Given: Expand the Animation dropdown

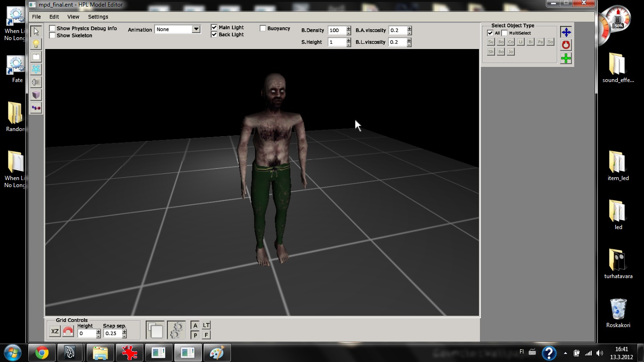Looking at the screenshot, I should pyautogui.click(x=196, y=29).
